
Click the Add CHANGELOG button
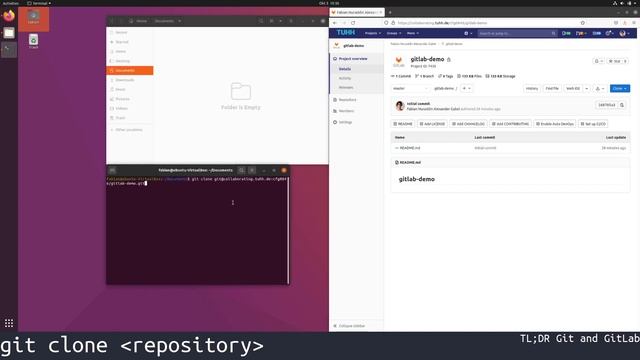pos(468,124)
